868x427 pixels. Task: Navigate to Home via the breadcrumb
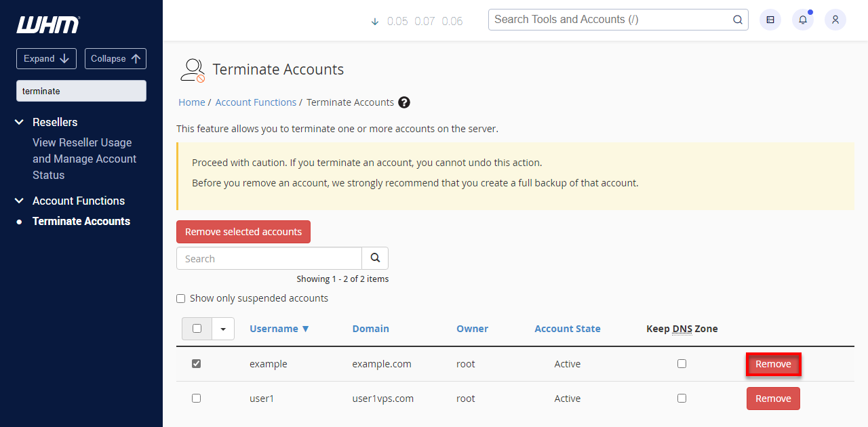tap(191, 102)
